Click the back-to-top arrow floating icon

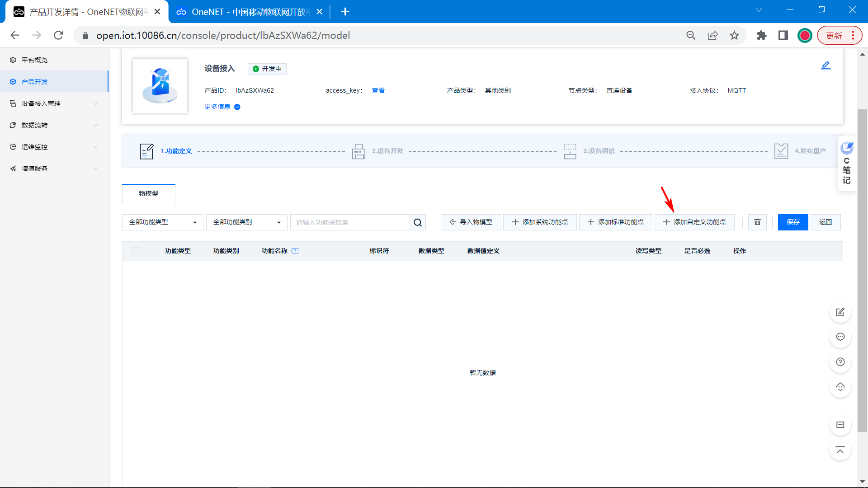pos(840,450)
